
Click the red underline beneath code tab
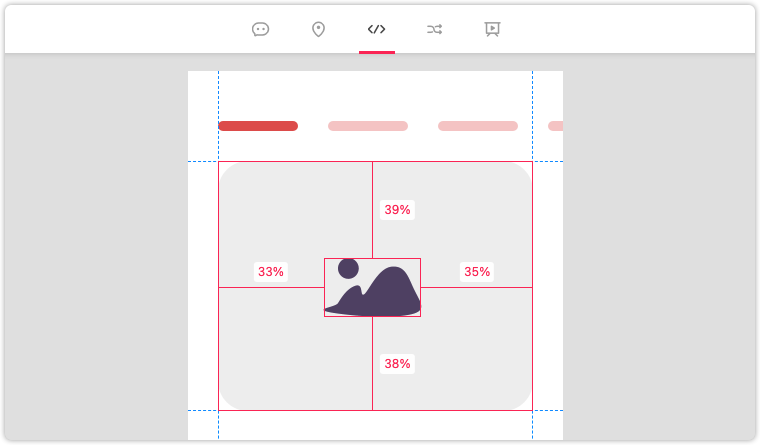[x=377, y=52]
